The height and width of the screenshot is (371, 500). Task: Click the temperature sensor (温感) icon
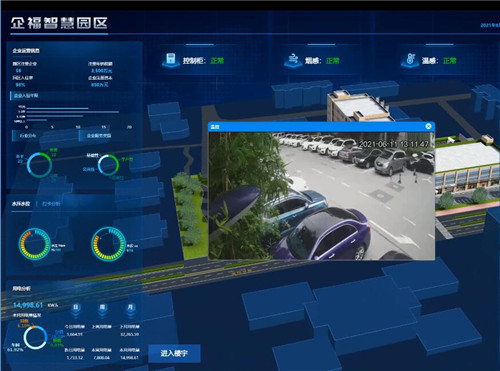coord(410,60)
